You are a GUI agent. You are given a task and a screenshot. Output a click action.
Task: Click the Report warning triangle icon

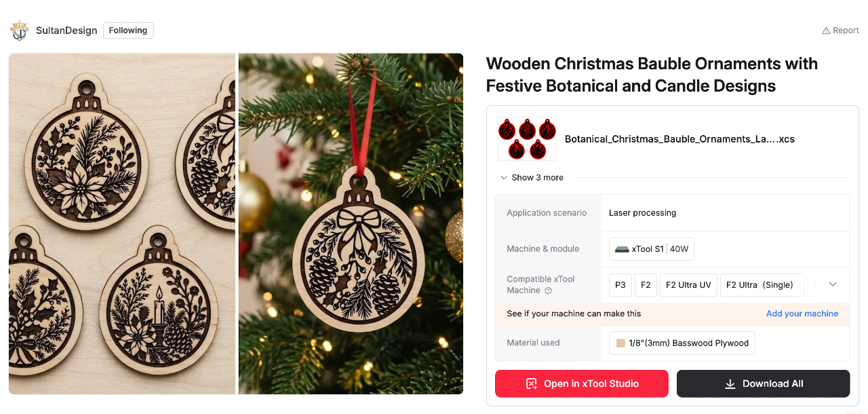tap(825, 31)
